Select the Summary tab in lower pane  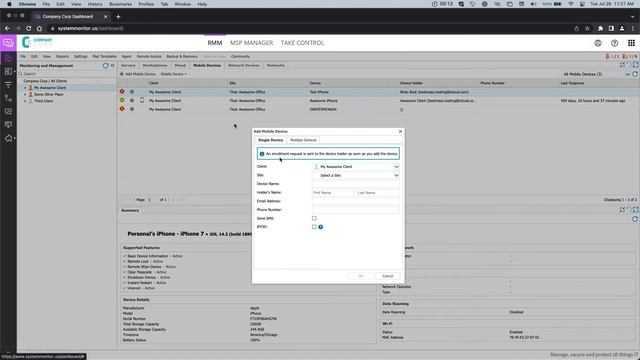tap(130, 211)
